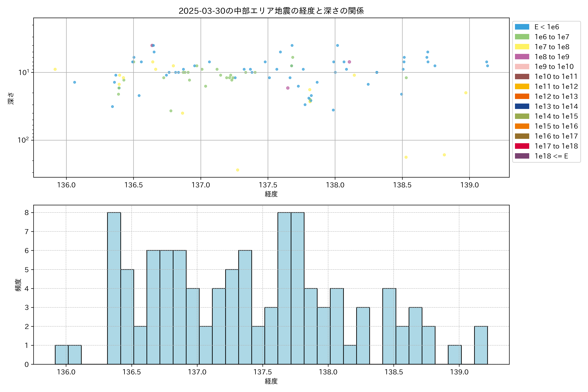Click the 頻度 y-axis label of the histogram
Image resolution: width=588 pixels, height=392 pixels.
pos(18,285)
